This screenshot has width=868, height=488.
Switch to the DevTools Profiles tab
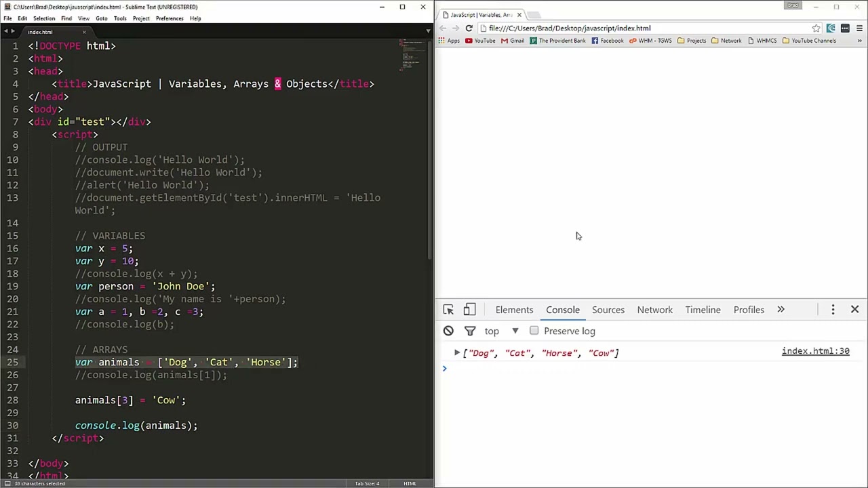tap(749, 310)
